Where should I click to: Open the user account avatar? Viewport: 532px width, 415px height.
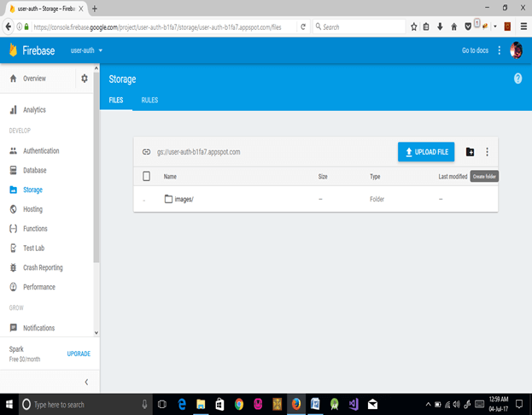point(517,50)
